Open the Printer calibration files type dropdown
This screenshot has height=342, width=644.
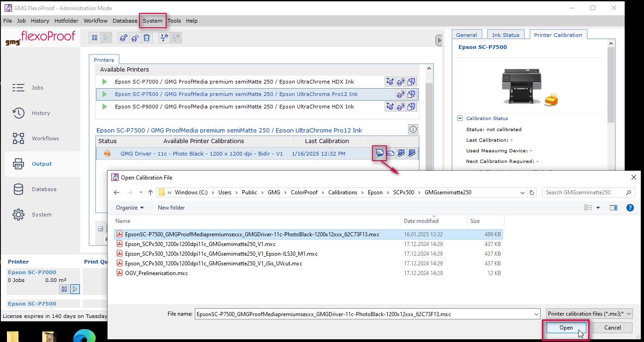point(589,314)
